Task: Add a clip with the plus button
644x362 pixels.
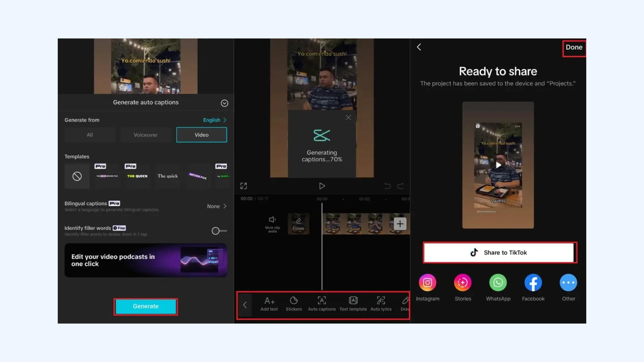Action: [400, 224]
